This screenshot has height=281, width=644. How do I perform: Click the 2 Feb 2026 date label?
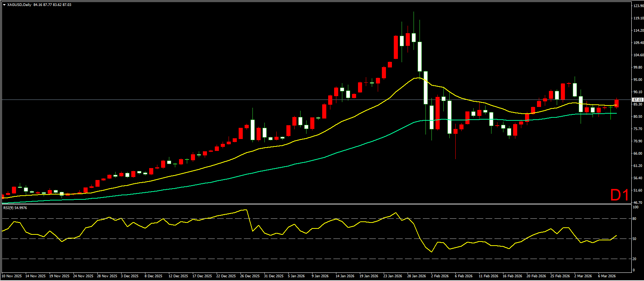[x=440, y=276]
